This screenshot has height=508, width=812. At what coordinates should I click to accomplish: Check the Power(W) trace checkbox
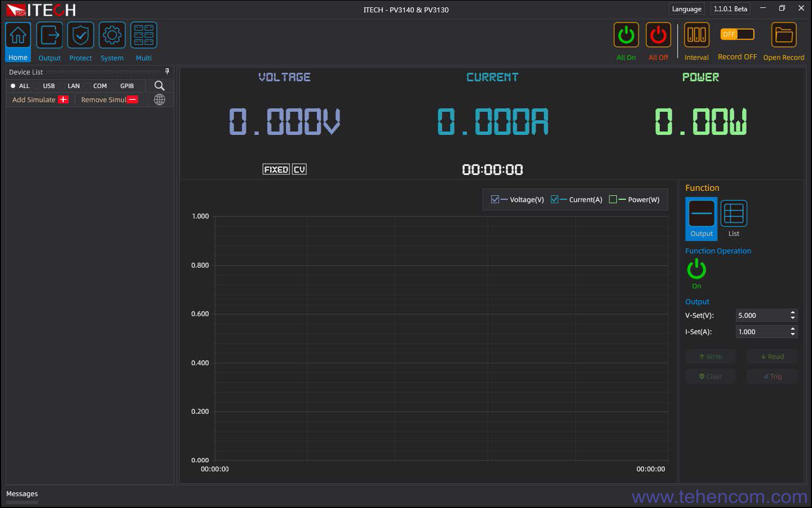tap(613, 199)
